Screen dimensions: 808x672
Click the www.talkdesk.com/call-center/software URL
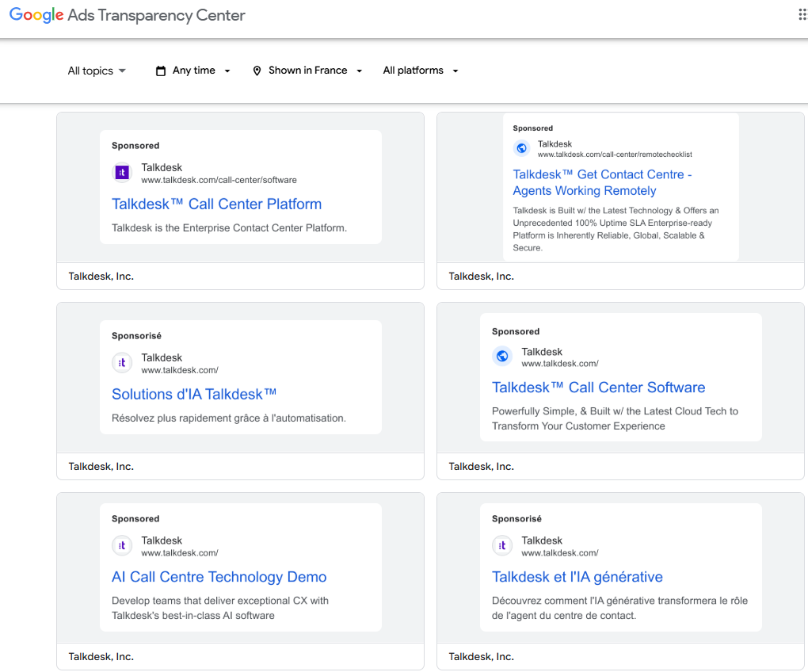219,181
